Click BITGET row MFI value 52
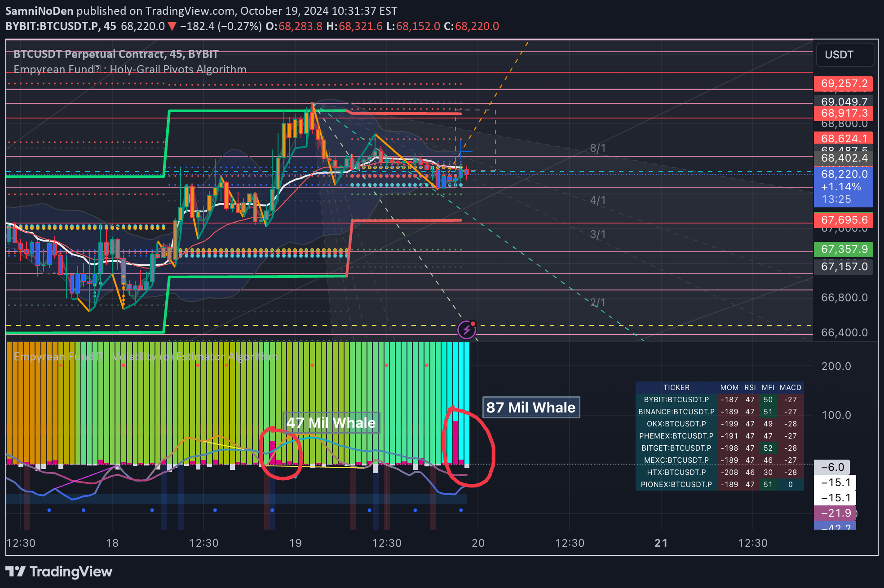 pyautogui.click(x=768, y=448)
